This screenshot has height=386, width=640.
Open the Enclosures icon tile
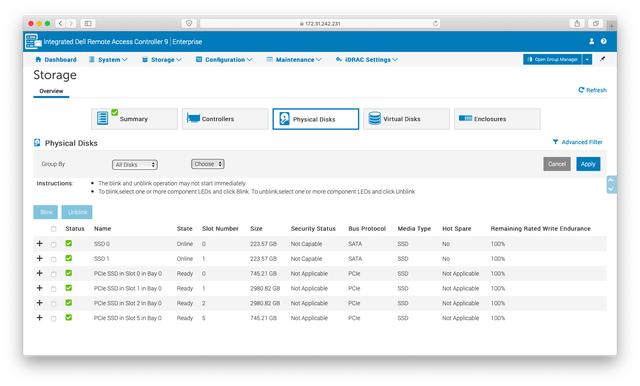click(497, 119)
